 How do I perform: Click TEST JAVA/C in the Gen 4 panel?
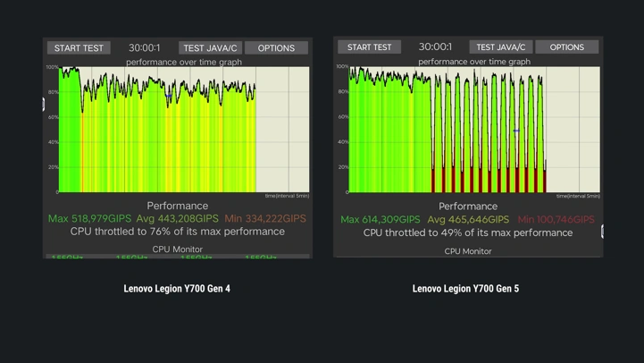pyautogui.click(x=210, y=47)
